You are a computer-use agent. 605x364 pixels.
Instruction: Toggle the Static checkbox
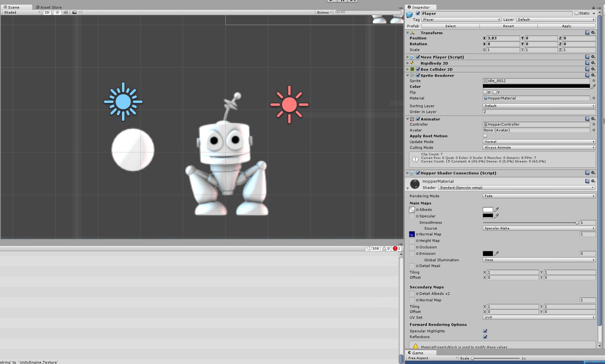[x=577, y=13]
